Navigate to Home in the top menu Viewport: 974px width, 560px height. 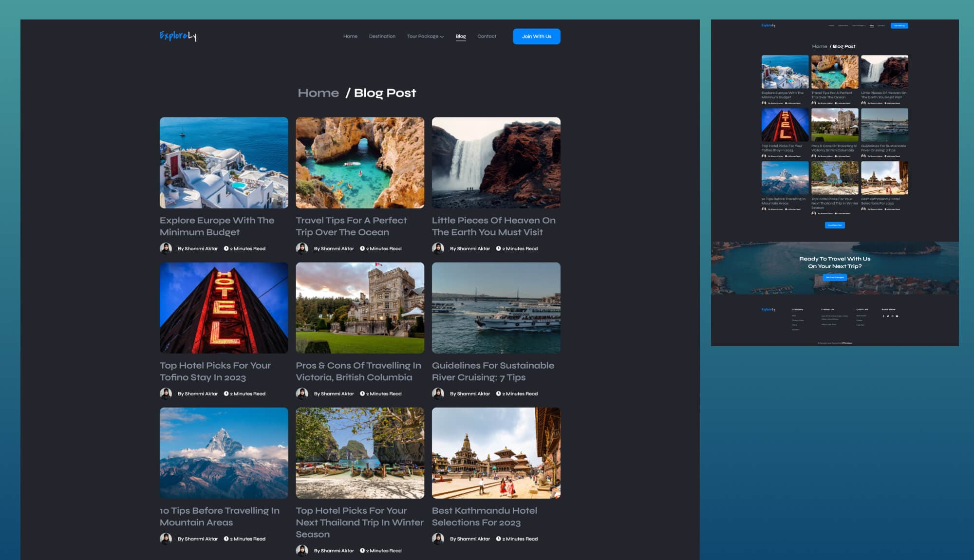pyautogui.click(x=350, y=36)
